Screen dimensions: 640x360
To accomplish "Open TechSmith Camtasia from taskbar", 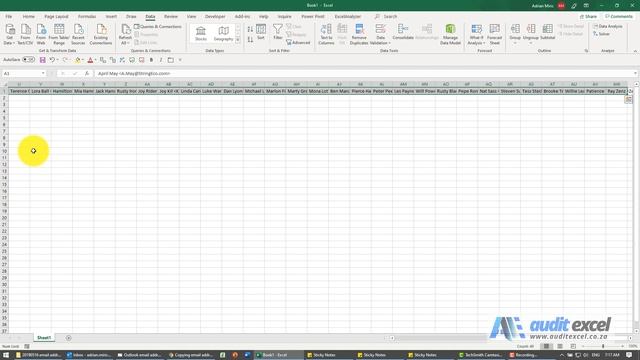I will 480,355.
